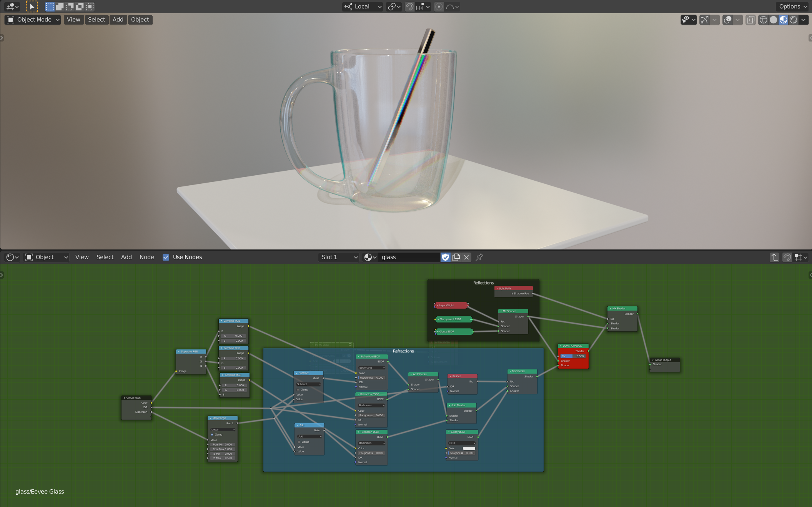
Task: Enable the Clamp checkbox in the Map Range node
Action: pos(213,434)
